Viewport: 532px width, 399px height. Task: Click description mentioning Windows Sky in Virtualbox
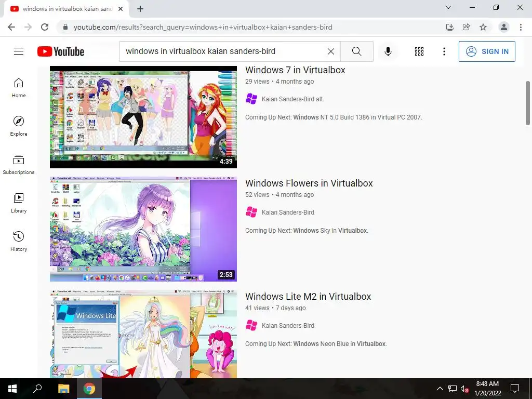[x=307, y=231]
